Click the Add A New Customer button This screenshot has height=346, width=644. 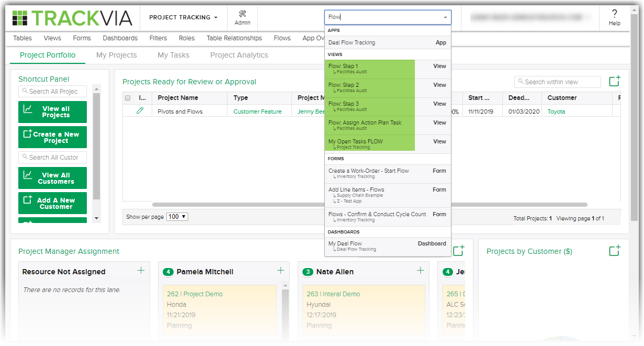(52, 203)
